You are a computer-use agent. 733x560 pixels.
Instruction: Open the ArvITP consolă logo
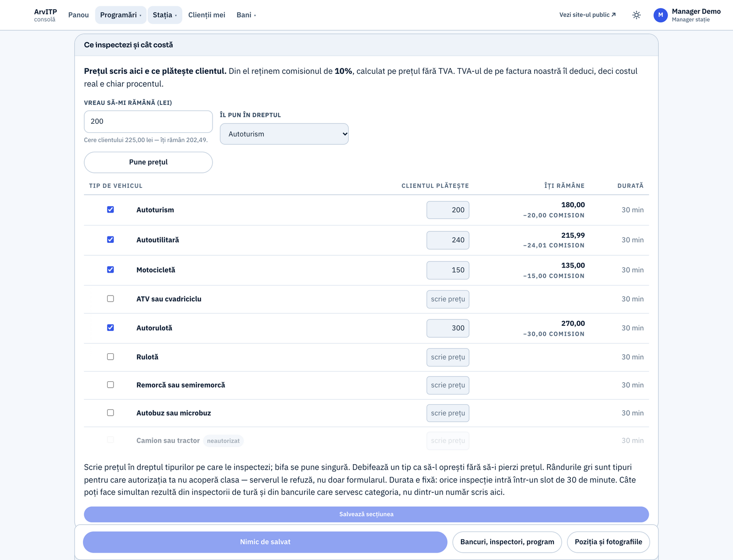(x=45, y=15)
